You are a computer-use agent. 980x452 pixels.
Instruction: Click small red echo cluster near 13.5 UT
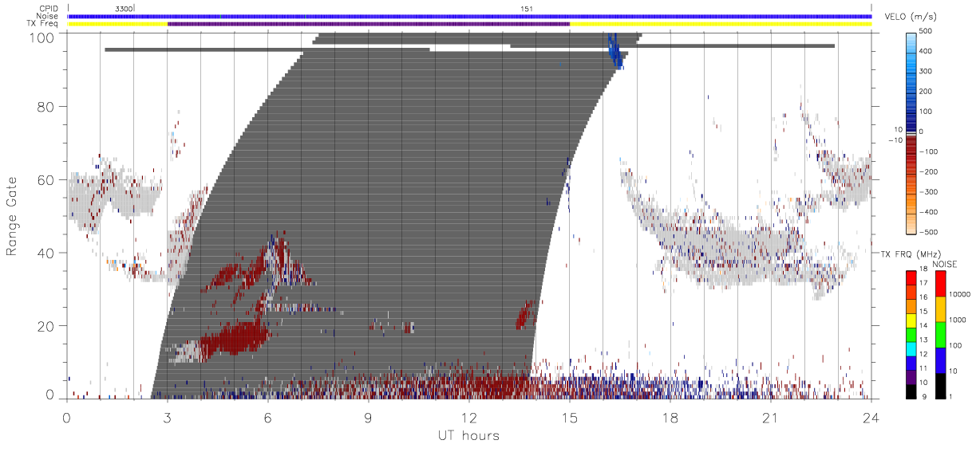point(526,314)
